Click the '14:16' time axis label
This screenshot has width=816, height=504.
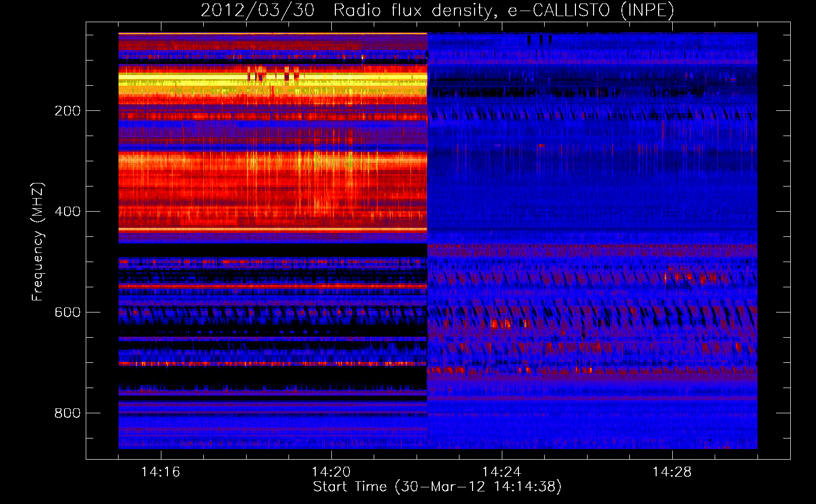[x=160, y=472]
